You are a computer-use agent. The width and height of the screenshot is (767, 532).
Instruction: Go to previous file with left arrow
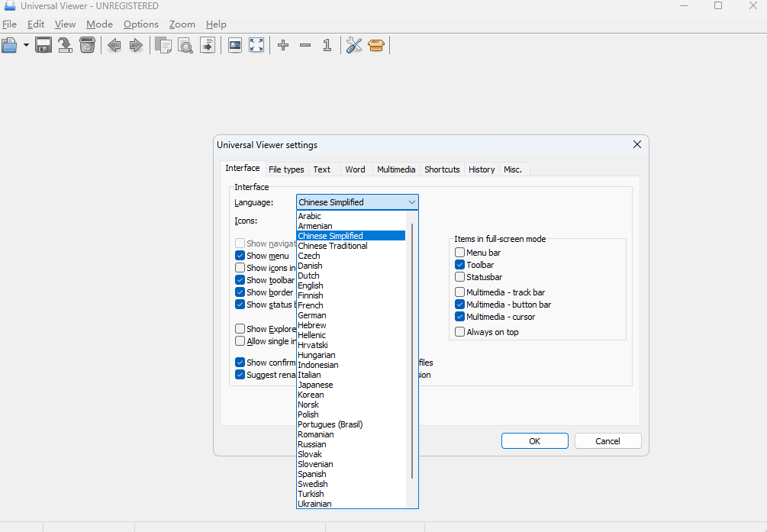114,46
